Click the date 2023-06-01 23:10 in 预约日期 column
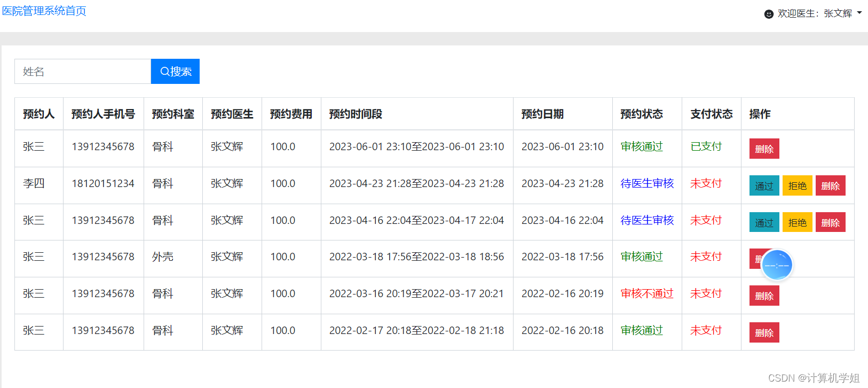The height and width of the screenshot is (388, 868). (x=563, y=146)
